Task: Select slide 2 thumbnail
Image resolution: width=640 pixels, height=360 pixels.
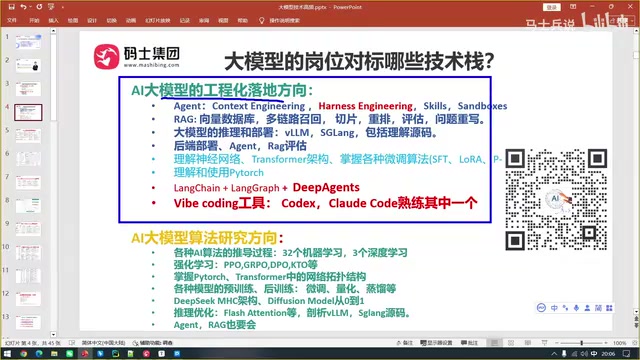Action: click(28, 65)
